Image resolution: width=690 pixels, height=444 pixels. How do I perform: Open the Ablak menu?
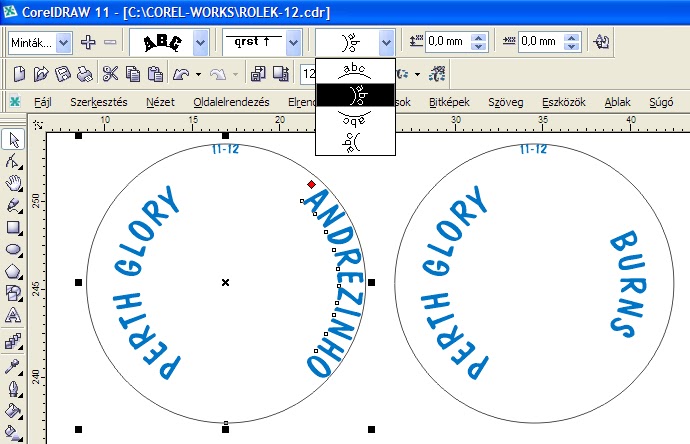pos(617,102)
